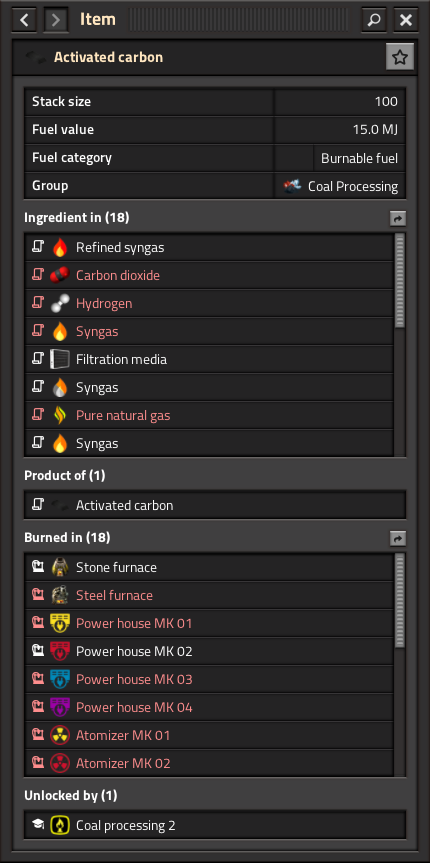Open Activated carbon under Product of
430x863 pixels.
click(215, 505)
